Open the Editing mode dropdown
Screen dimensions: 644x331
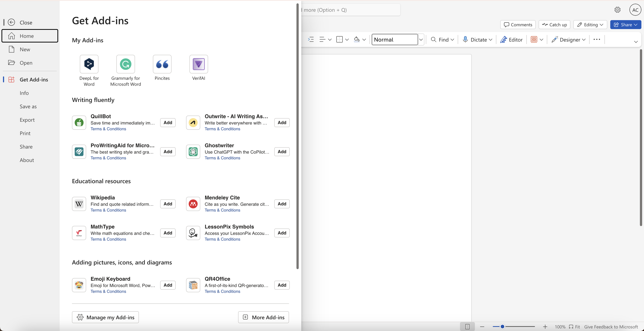click(590, 25)
